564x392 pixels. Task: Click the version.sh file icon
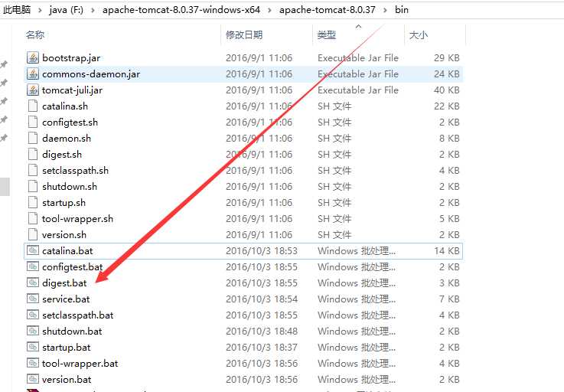point(33,235)
